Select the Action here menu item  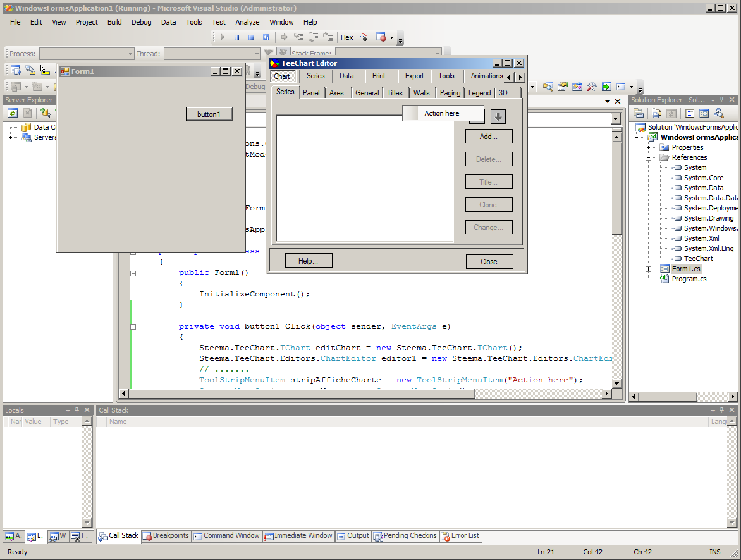[443, 113]
